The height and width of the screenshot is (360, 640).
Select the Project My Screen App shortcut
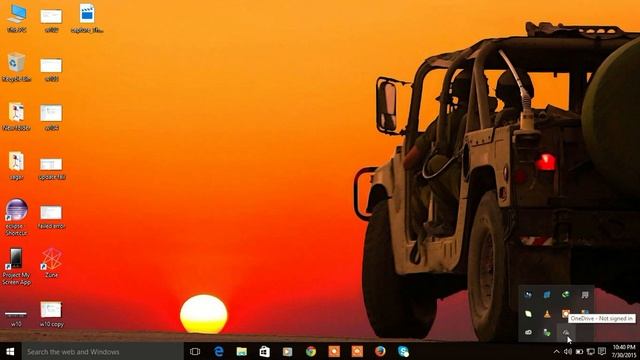(x=16, y=267)
